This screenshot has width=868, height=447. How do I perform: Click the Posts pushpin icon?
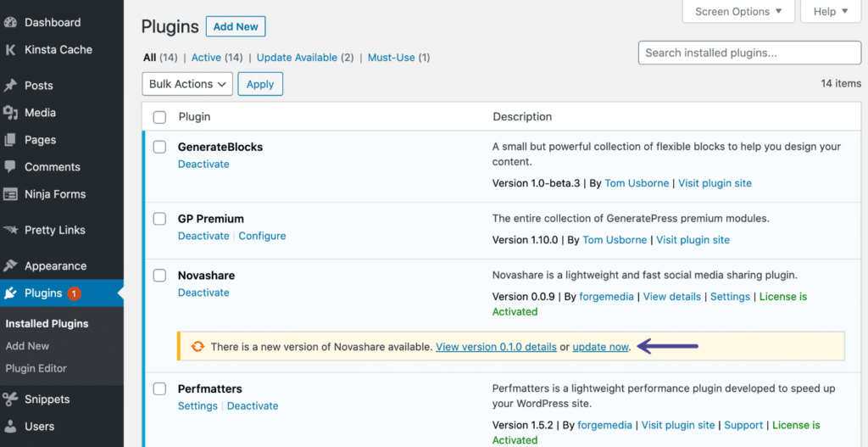tap(10, 86)
